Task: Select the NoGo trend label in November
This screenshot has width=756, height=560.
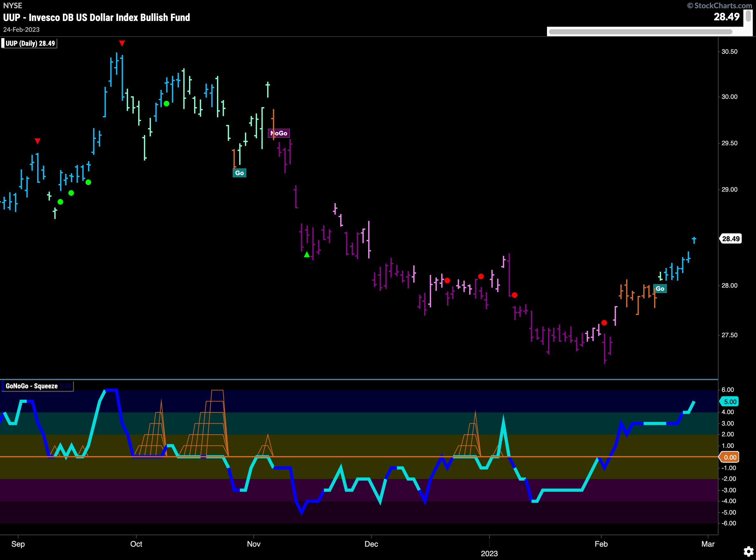Action: click(279, 133)
